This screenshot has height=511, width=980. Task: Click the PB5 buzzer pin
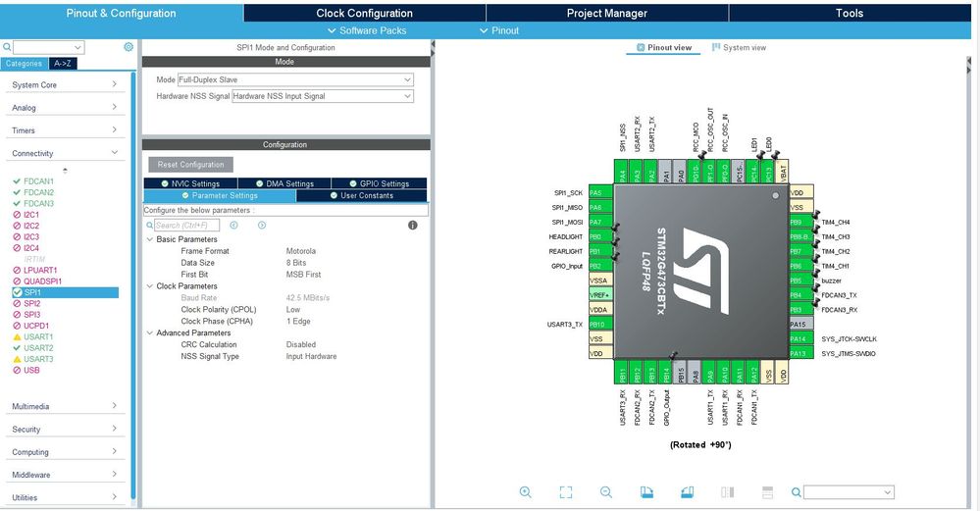click(801, 281)
